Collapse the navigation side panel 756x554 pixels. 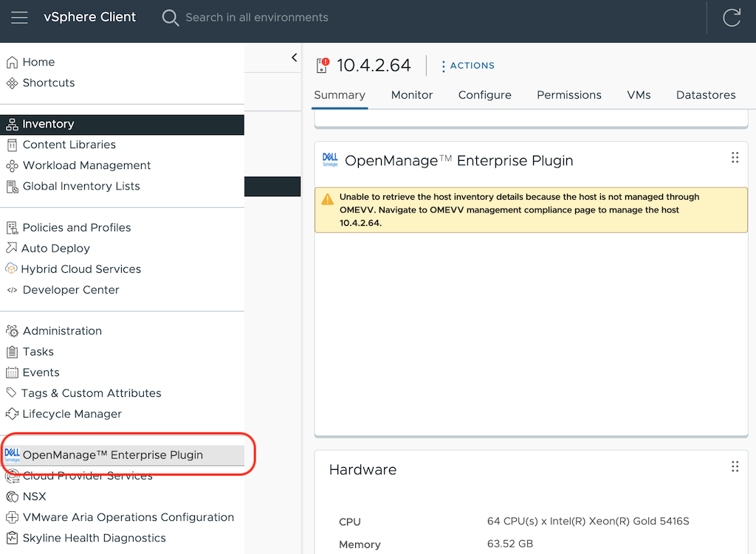pyautogui.click(x=294, y=58)
